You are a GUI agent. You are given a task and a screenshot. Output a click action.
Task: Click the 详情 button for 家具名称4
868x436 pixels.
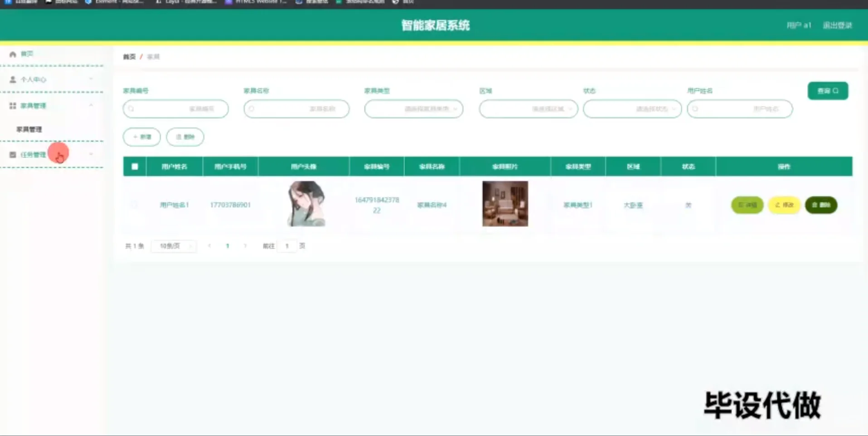[747, 205]
